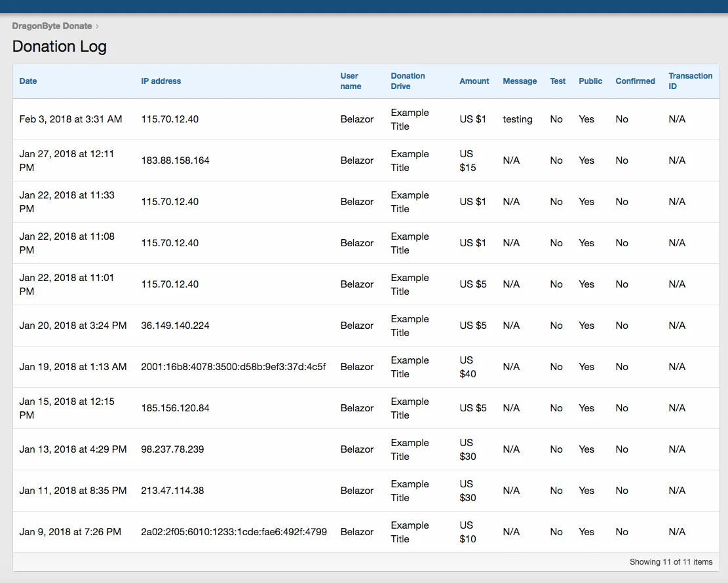Click the 'testing' message in first row
Viewport: 728px width, 583px height.
(517, 119)
